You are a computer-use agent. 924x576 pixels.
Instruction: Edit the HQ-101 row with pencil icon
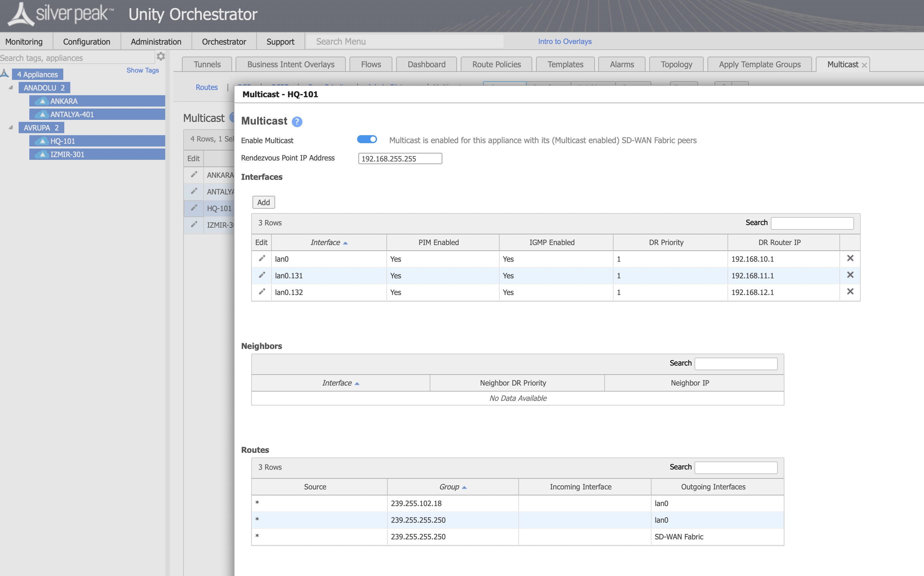194,208
